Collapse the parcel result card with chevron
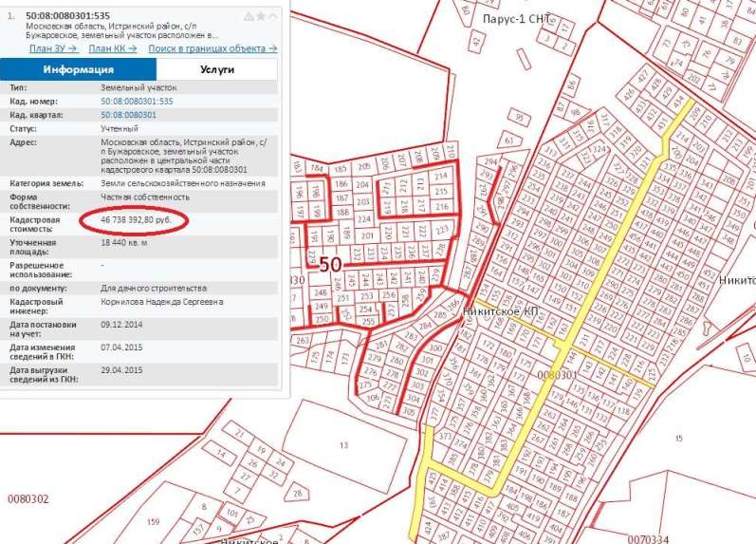Image resolution: width=756 pixels, height=544 pixels. [x=274, y=16]
